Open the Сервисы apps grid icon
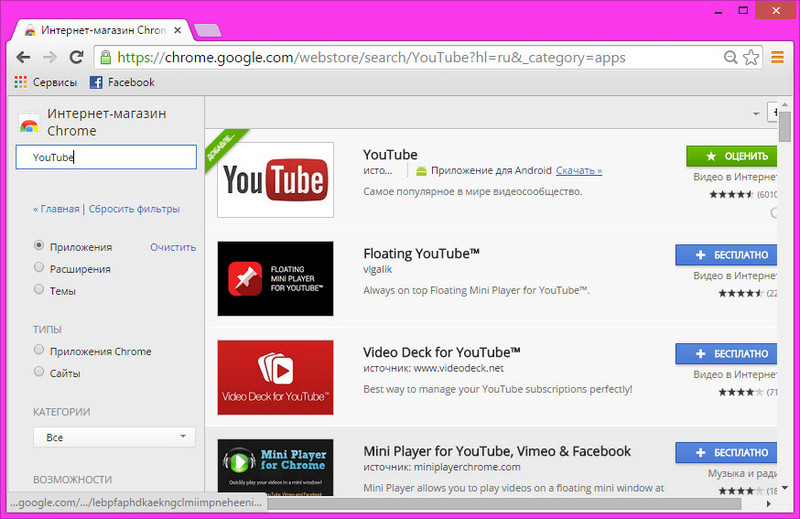Viewport: 800px width, 519px height. 20,82
